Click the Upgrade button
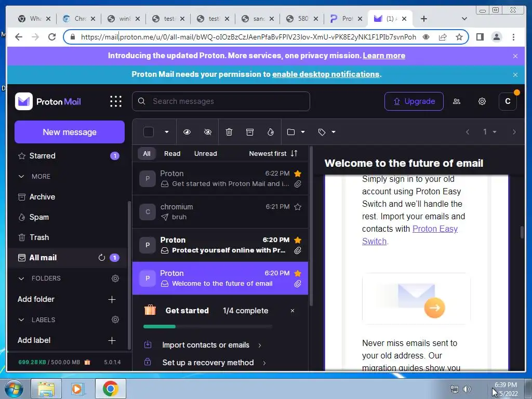532x399 pixels. click(x=414, y=101)
